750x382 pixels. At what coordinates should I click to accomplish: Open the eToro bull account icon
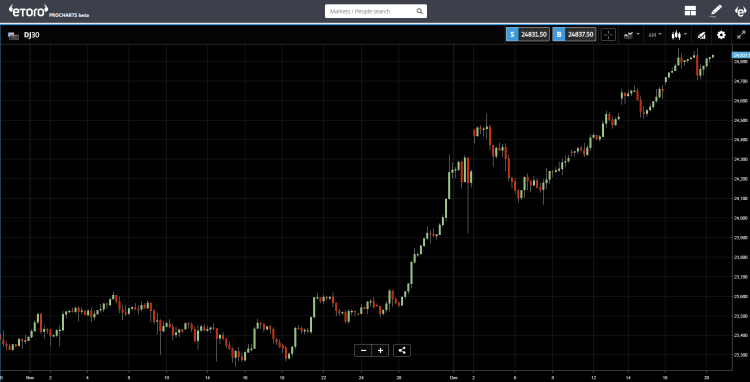tap(740, 11)
